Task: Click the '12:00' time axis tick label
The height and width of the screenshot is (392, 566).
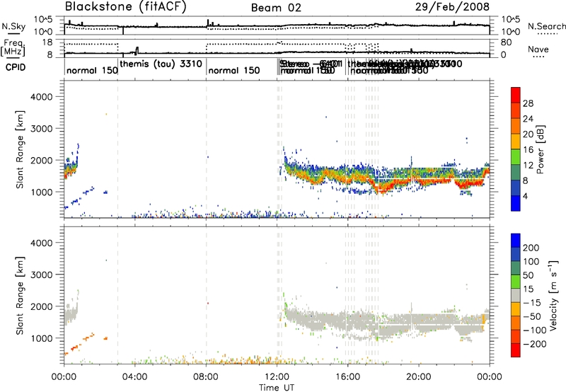Action: coord(277,377)
